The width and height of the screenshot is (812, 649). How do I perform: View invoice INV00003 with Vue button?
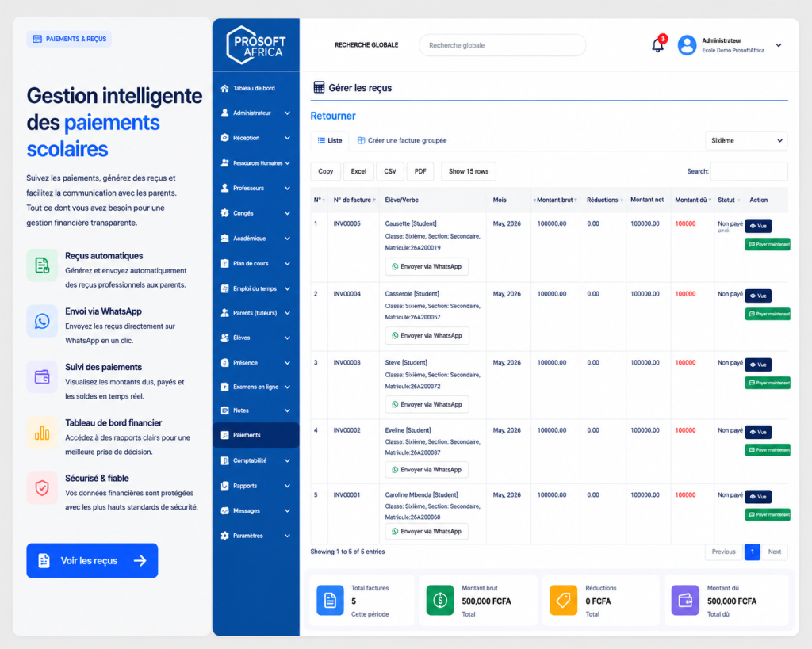758,365
